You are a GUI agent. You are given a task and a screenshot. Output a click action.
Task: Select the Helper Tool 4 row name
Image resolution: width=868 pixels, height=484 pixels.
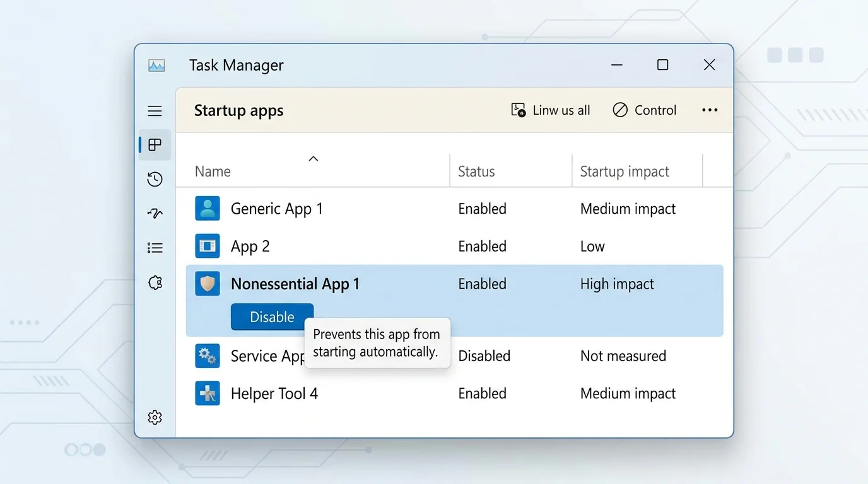pos(274,394)
